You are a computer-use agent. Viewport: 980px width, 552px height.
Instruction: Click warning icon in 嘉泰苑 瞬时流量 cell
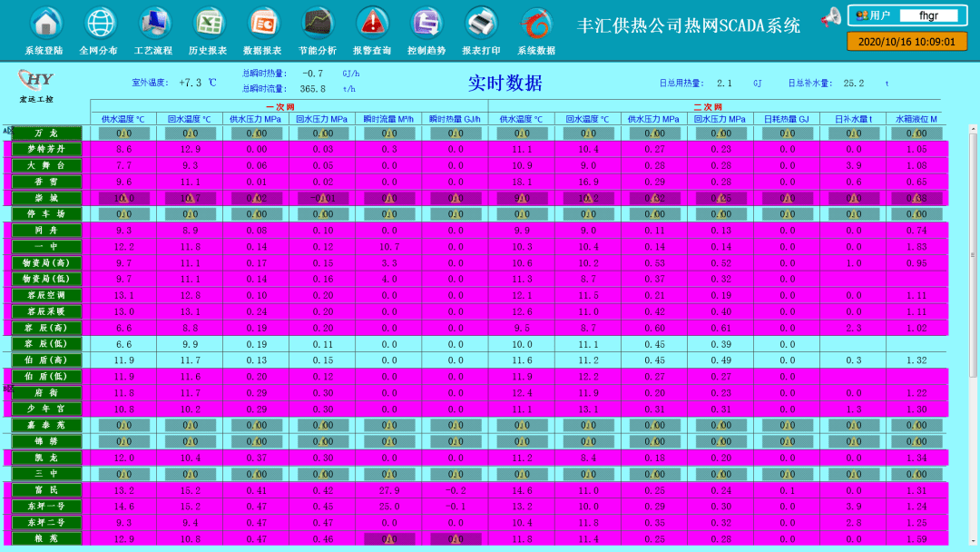coord(388,425)
